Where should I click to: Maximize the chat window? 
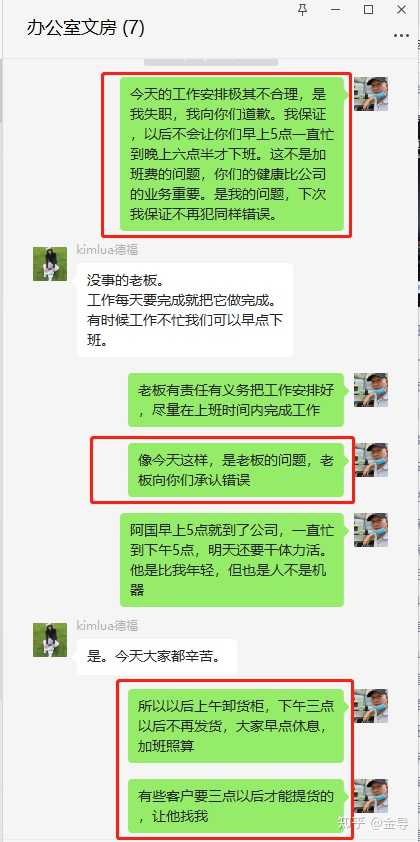point(368,9)
